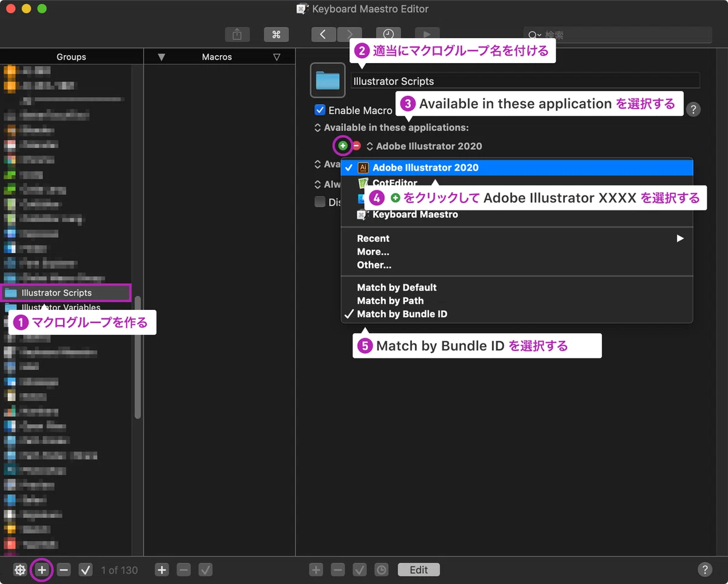Toggle the Display checkbox below Always
The height and width of the screenshot is (584, 728).
[320, 202]
